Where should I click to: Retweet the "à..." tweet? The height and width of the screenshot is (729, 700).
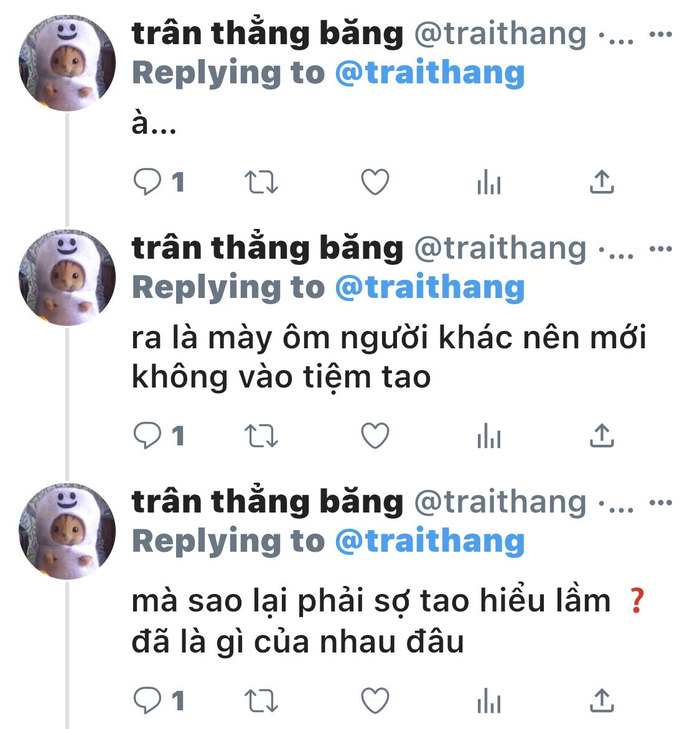click(261, 182)
